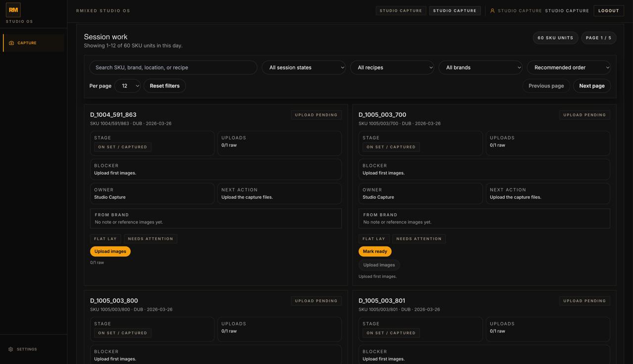Click the Studio Capture user profile icon
Viewport: 633px width, 364px height.
(491, 10)
